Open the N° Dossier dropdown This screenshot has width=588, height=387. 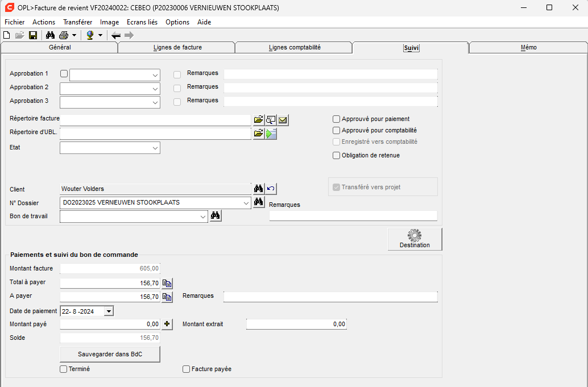point(246,203)
